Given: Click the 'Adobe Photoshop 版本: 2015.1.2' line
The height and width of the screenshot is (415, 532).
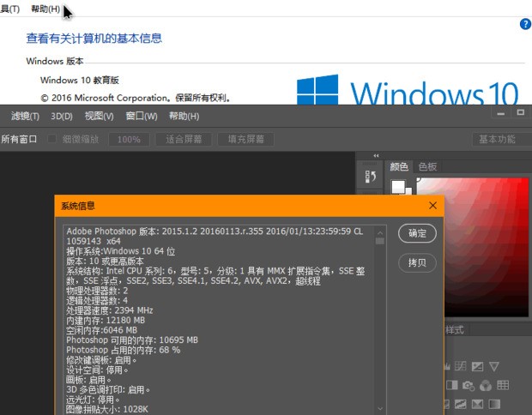Looking at the screenshot, I should (x=215, y=232).
